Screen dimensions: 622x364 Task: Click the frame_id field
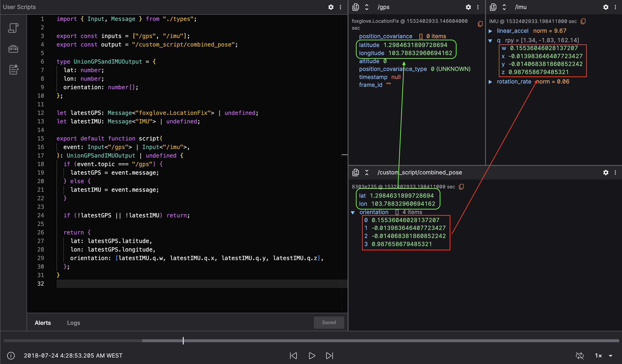coord(375,85)
